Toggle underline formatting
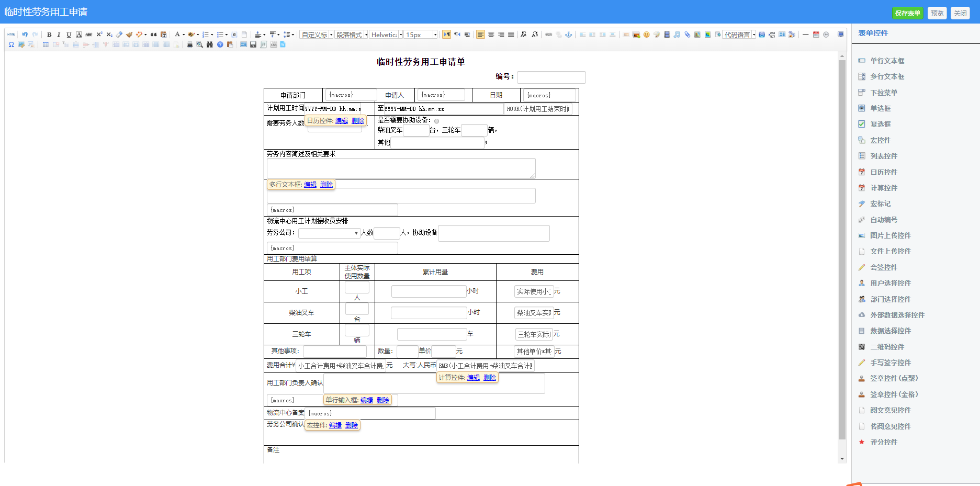980x486 pixels. pyautogui.click(x=69, y=34)
